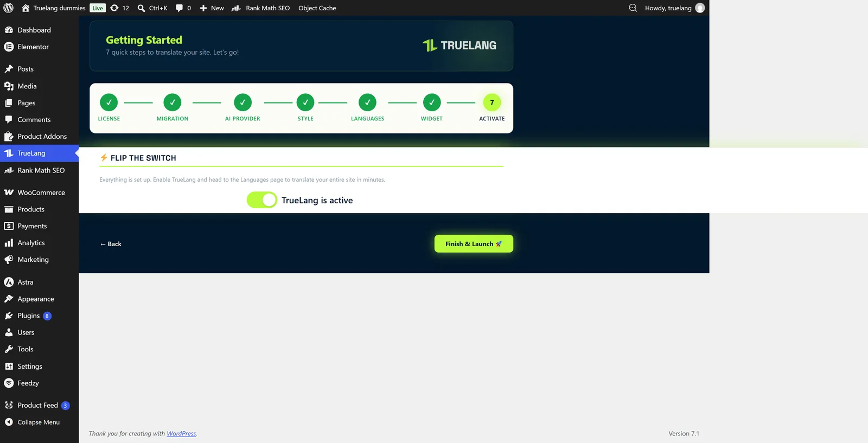Image resolution: width=868 pixels, height=443 pixels.
Task: Visit the Truelang dummies site
Action: 53,8
